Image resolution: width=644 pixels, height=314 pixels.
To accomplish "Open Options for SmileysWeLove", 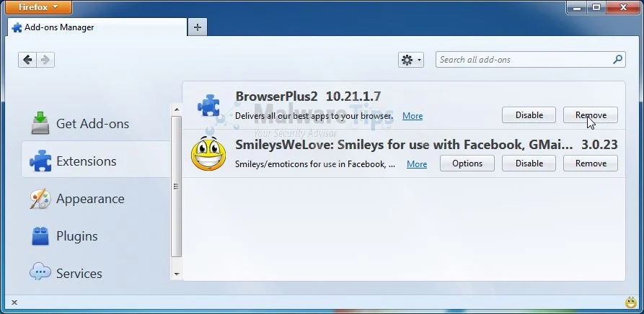I will point(467,163).
